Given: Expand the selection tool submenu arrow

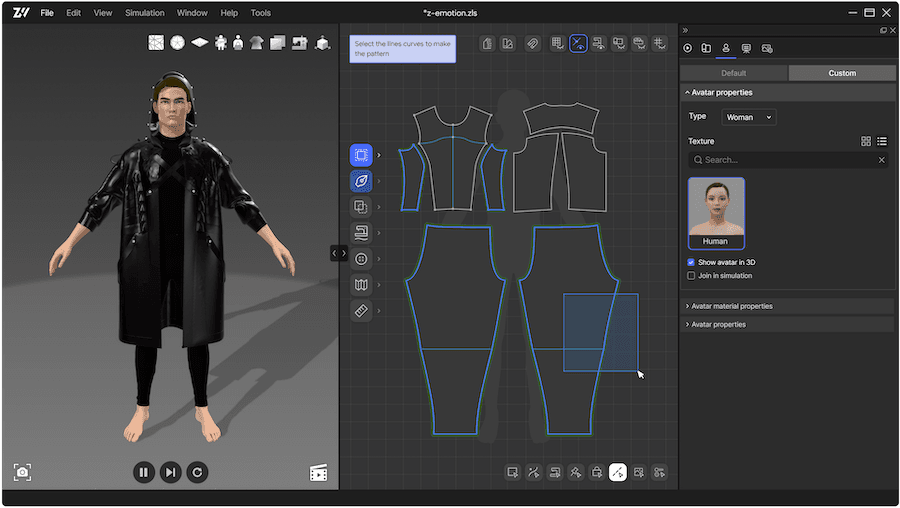Looking at the screenshot, I should (x=379, y=155).
